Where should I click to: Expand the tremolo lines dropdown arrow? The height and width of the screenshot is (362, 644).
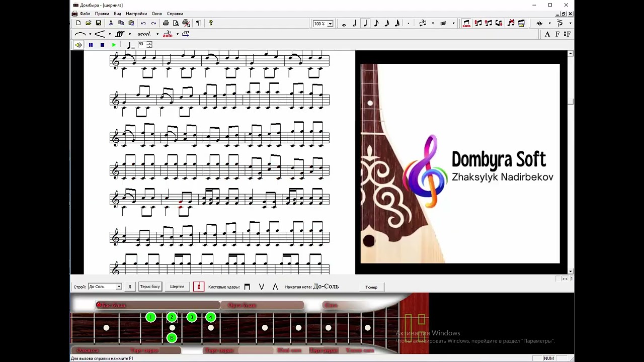pos(453,24)
